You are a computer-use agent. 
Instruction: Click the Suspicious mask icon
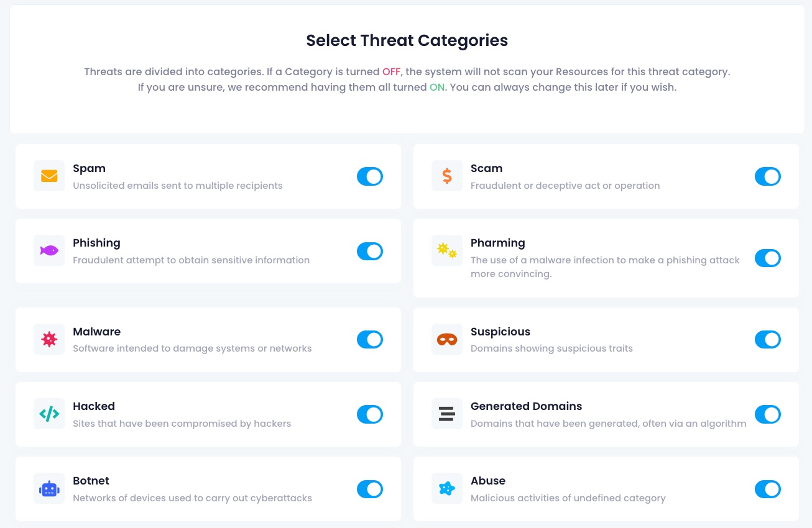[x=447, y=340]
